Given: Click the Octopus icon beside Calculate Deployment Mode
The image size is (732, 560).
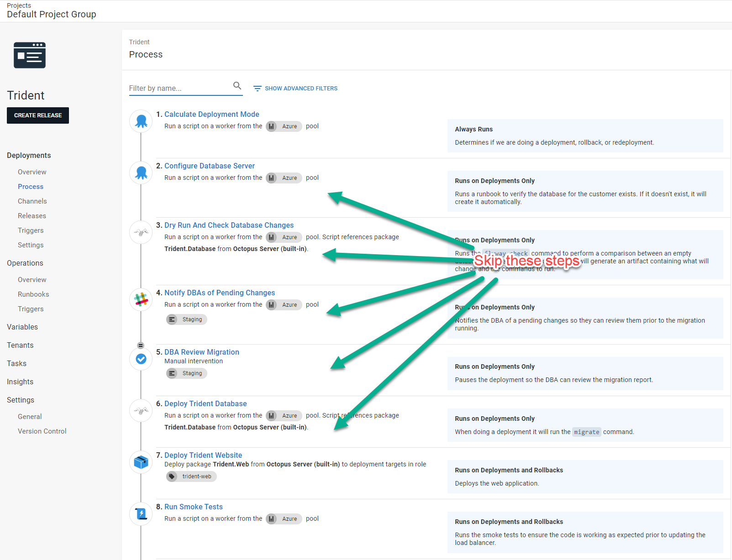Looking at the screenshot, I should pos(141,121).
